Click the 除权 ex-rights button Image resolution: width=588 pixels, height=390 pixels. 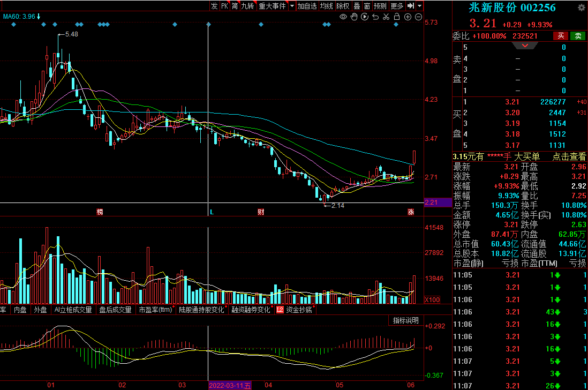343,5
